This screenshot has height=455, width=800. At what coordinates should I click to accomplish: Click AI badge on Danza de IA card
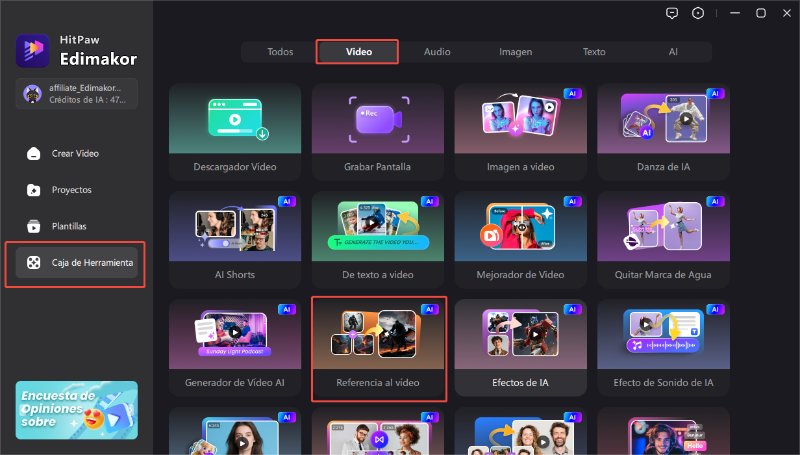[x=715, y=94]
